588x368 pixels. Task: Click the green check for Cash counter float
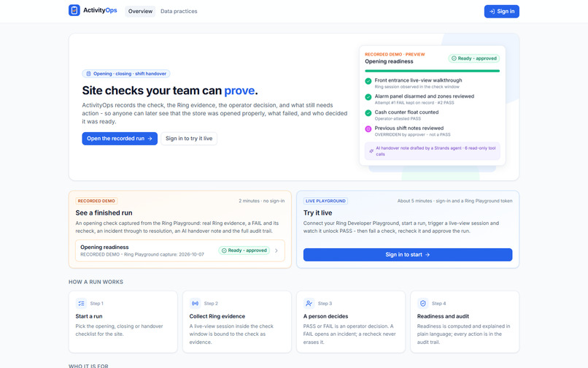coord(368,112)
